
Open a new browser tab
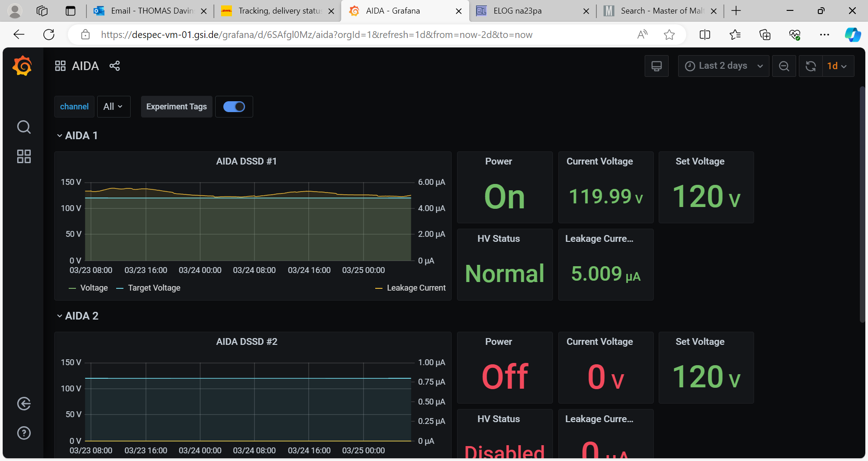(736, 11)
